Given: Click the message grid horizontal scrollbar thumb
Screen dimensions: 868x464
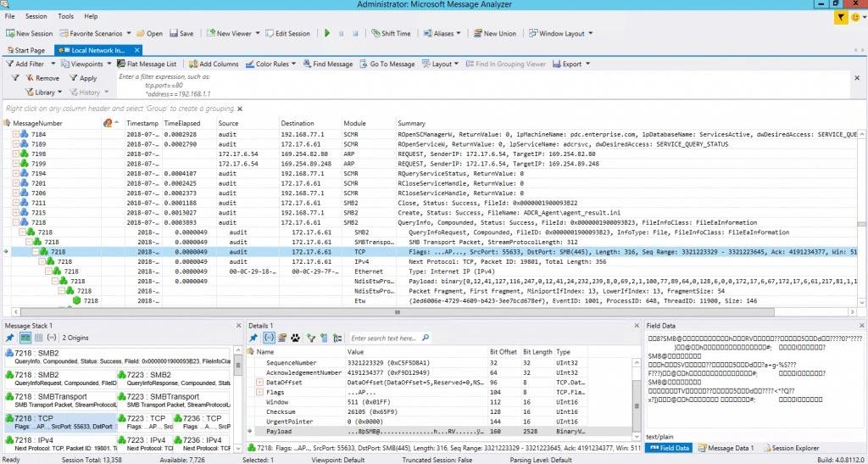Looking at the screenshot, I should click(397, 312).
